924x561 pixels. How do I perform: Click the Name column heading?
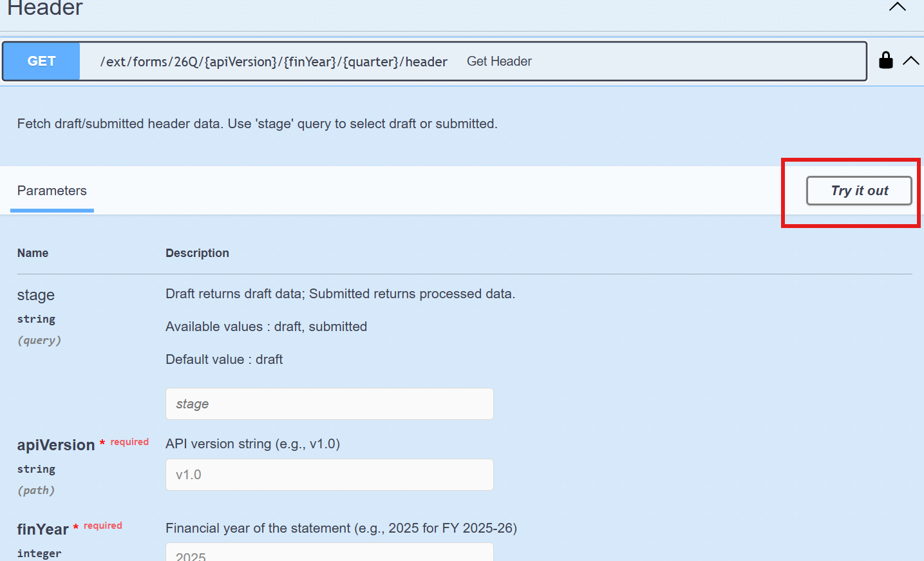pyautogui.click(x=33, y=253)
